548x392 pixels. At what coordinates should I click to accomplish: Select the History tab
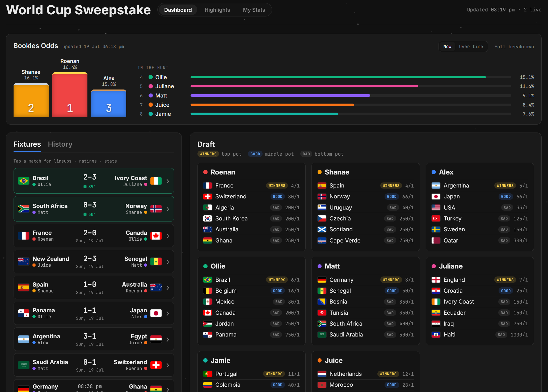[x=60, y=144]
